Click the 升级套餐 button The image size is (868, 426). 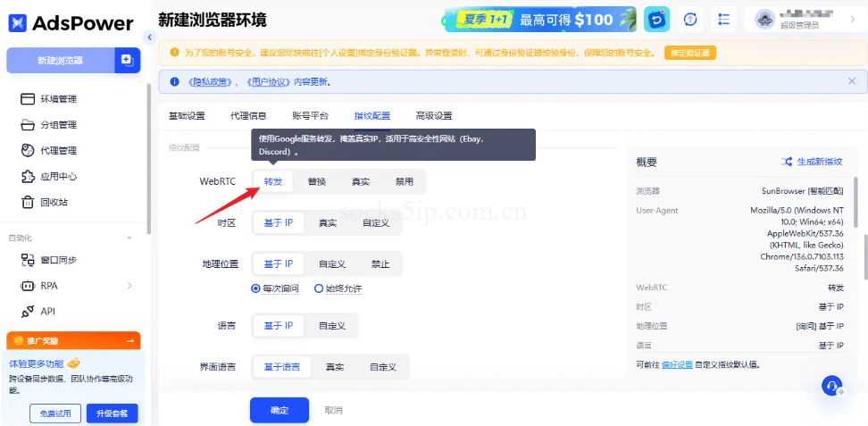coord(113,413)
